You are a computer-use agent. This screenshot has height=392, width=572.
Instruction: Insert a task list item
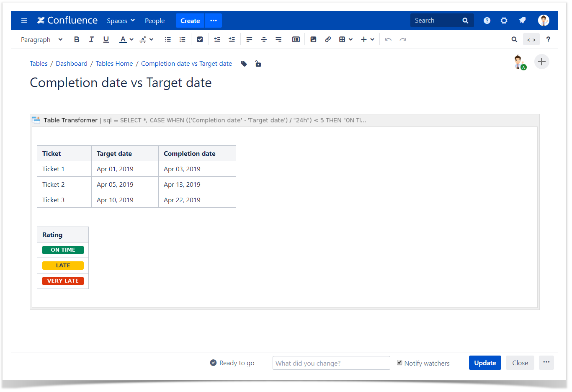(200, 39)
